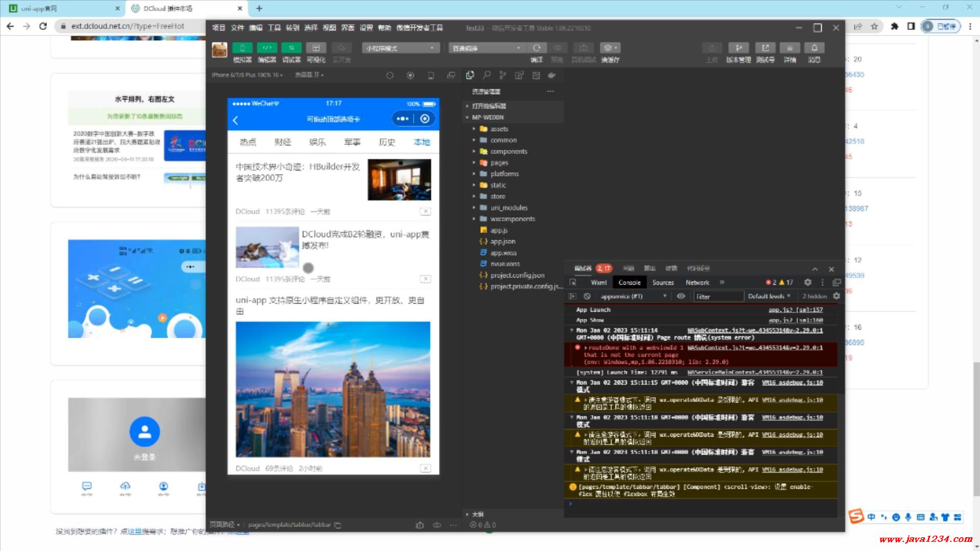
Task: Open the notifications bell icon
Action: 814,48
